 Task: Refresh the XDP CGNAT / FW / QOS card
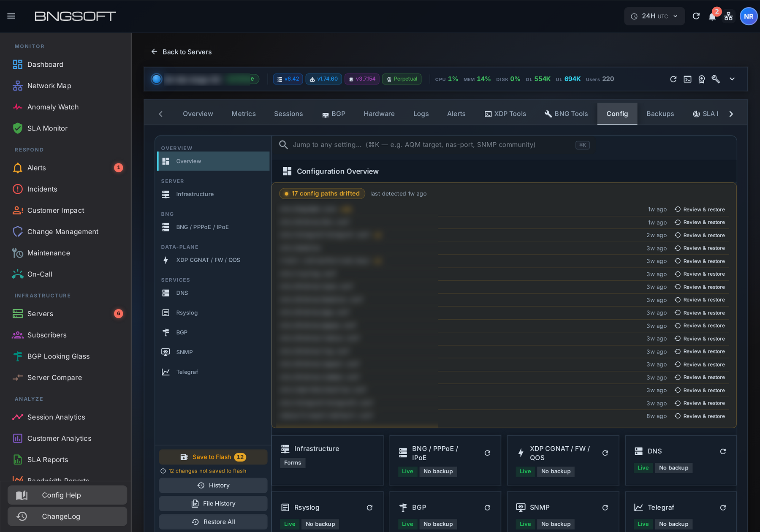tap(605, 453)
